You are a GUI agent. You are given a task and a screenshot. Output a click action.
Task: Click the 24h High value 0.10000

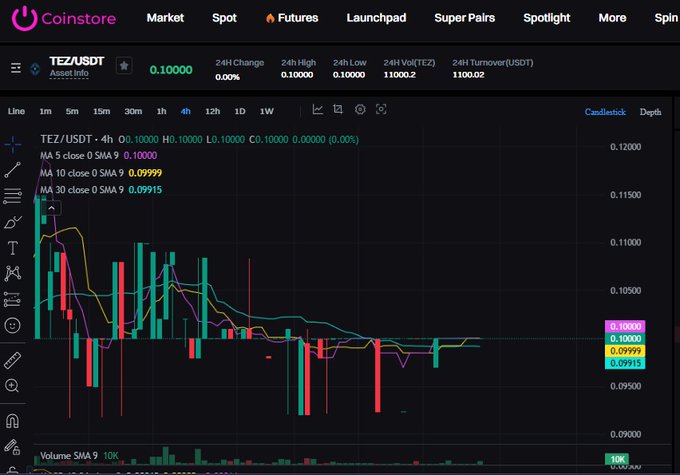click(x=297, y=75)
